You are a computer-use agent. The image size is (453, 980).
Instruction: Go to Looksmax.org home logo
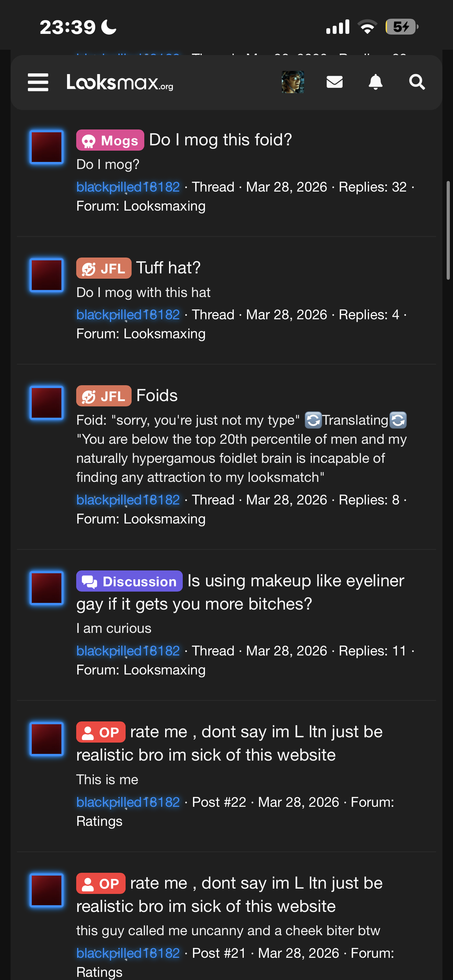120,82
